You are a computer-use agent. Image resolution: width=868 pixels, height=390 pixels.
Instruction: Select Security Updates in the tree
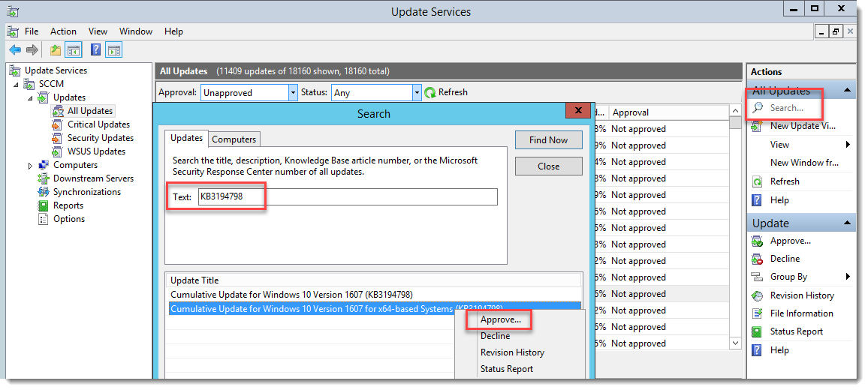100,138
